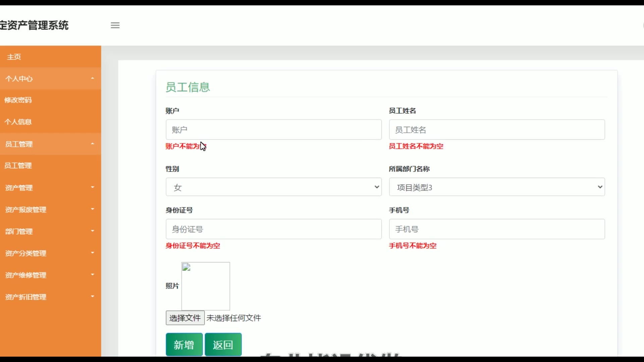Choose a file with 选择文件 button
644x362 pixels.
185,318
